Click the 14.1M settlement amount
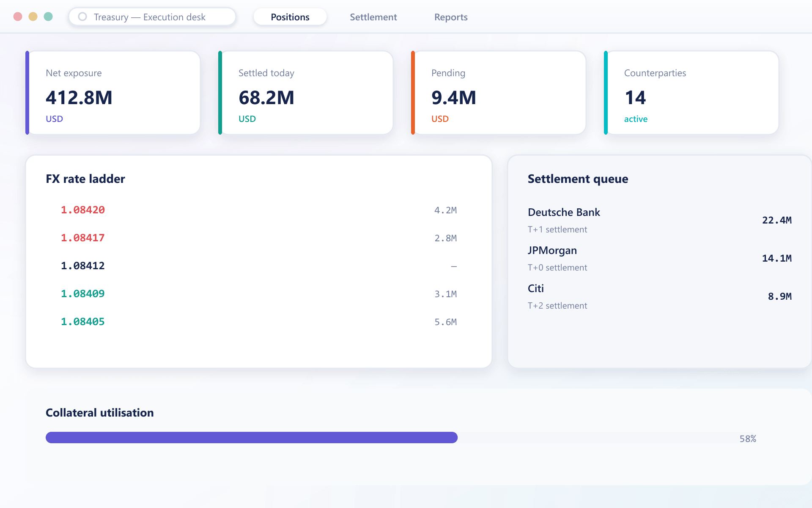 tap(777, 259)
